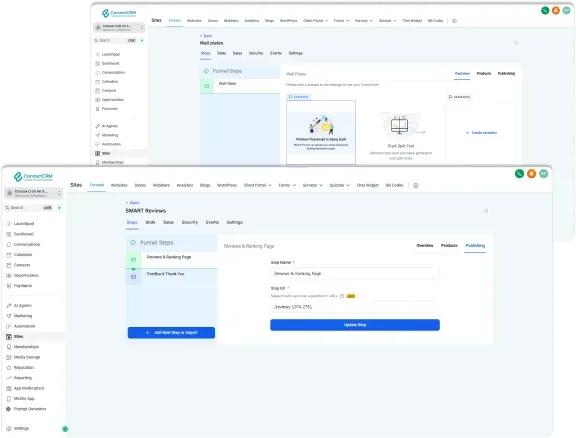Click the envelope icon of Feedback Thank You step
This screenshot has height=438, width=576.
[x=133, y=277]
